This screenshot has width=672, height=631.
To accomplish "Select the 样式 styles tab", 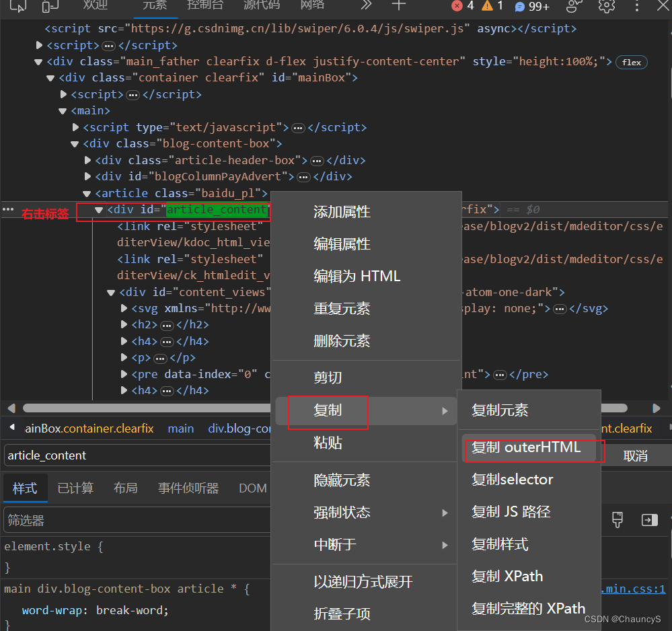I will [25, 488].
